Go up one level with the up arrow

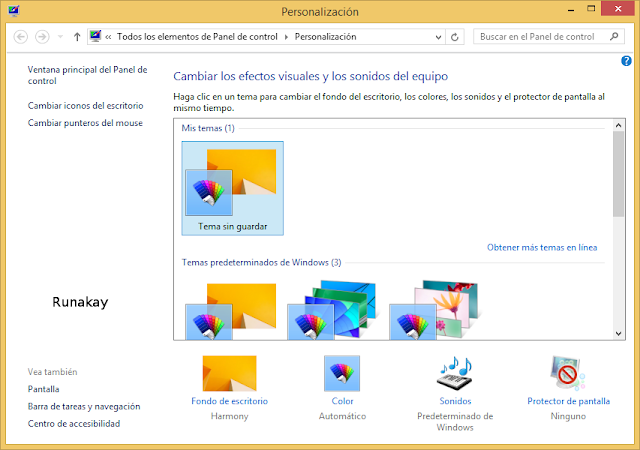pos(77,37)
